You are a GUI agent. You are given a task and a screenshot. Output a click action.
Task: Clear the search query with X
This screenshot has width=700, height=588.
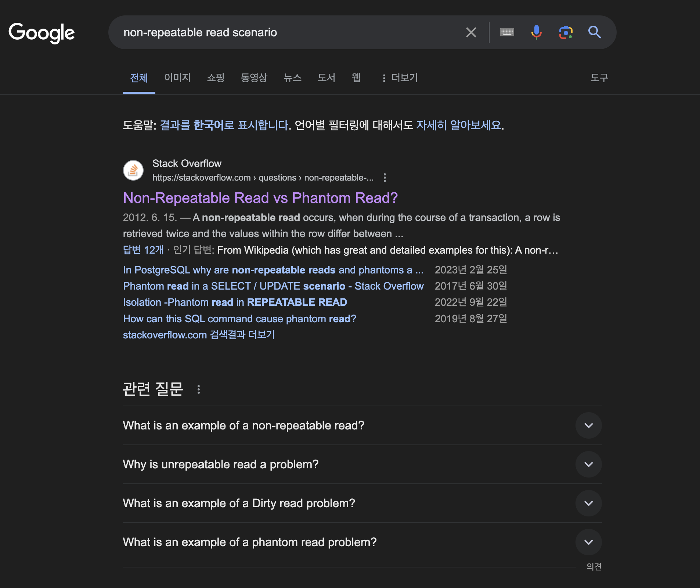click(471, 32)
